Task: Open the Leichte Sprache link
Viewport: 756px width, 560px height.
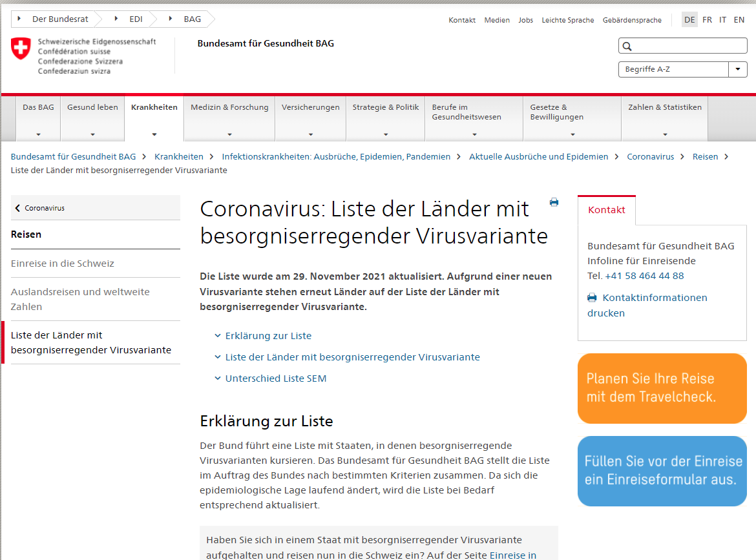Action: (x=568, y=20)
